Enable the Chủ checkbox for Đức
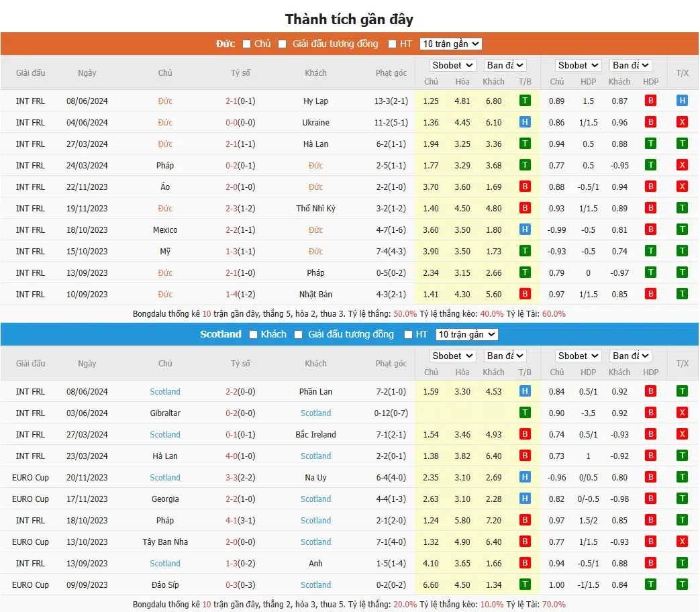Viewport: 700px width, 612px height. click(x=246, y=44)
